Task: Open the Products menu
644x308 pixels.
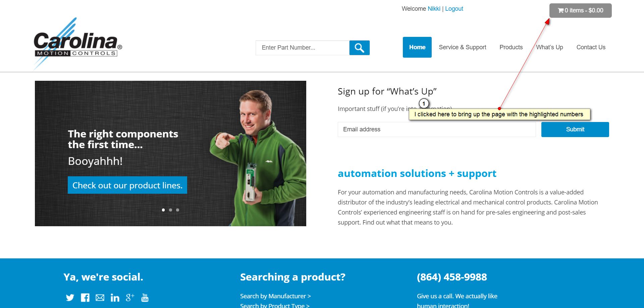Action: [511, 47]
